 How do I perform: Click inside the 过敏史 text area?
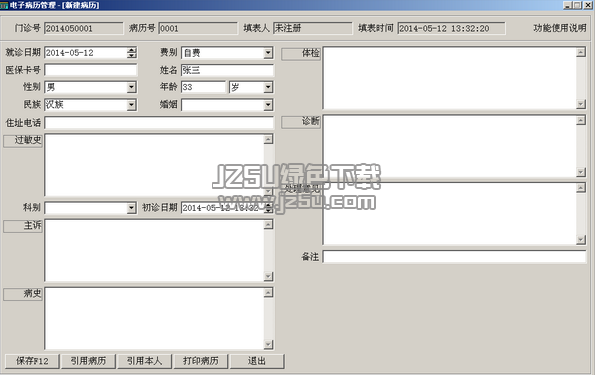click(154, 165)
